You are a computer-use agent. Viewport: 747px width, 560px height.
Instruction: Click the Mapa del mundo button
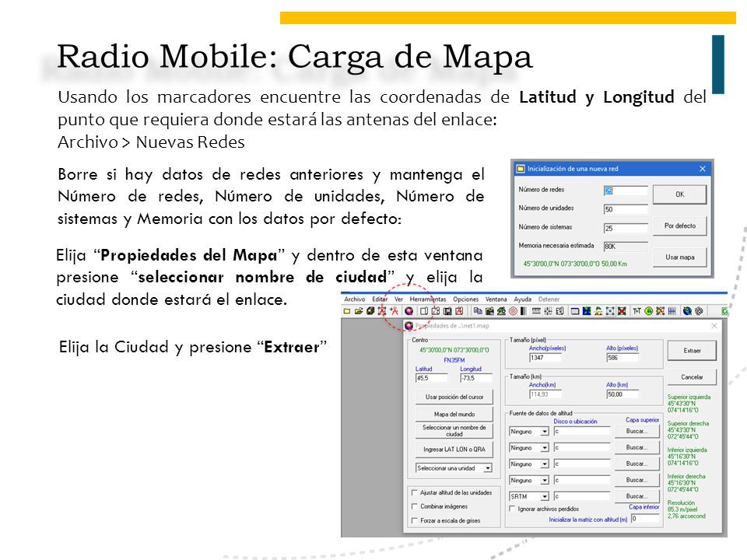pyautogui.click(x=454, y=414)
